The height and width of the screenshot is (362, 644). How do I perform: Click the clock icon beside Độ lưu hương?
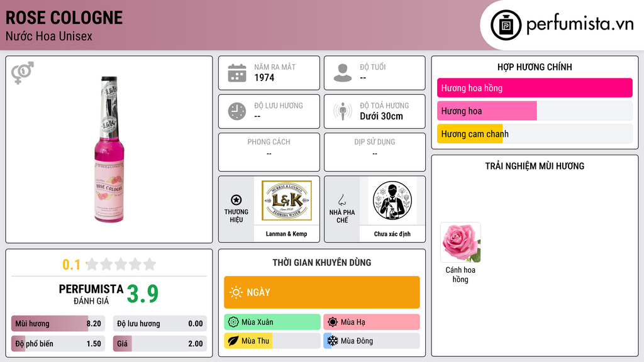tap(237, 111)
